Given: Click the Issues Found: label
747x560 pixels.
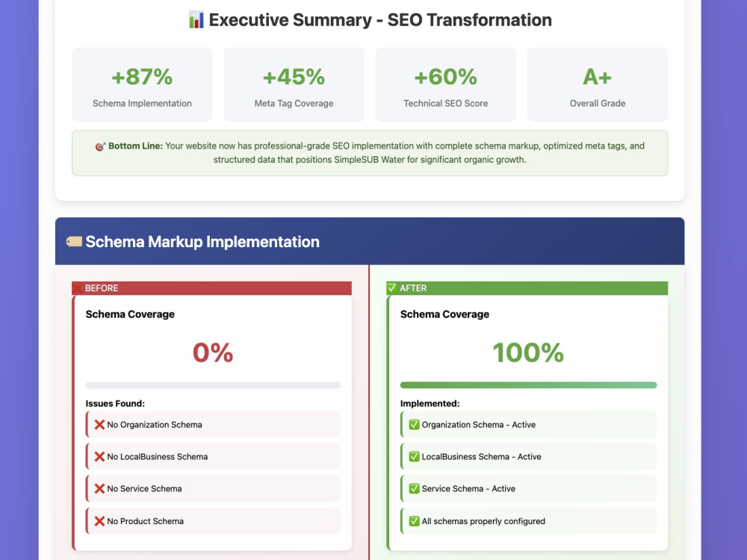Looking at the screenshot, I should (115, 403).
